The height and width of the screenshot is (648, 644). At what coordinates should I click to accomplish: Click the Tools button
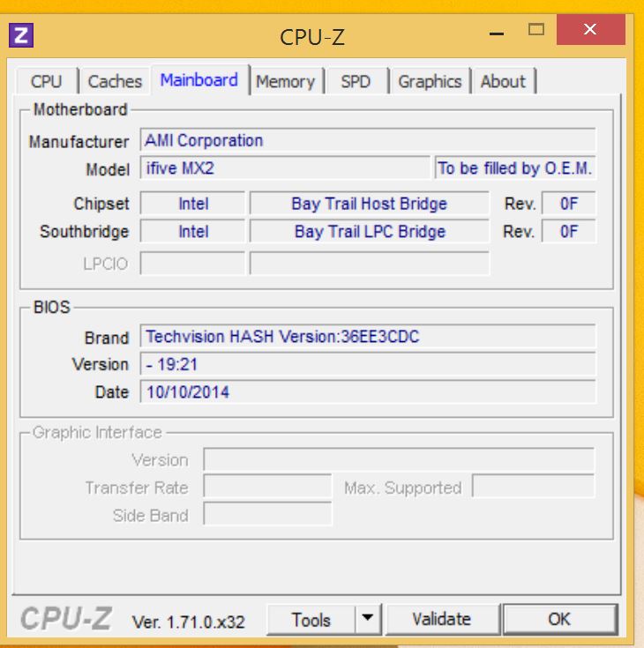[311, 620]
